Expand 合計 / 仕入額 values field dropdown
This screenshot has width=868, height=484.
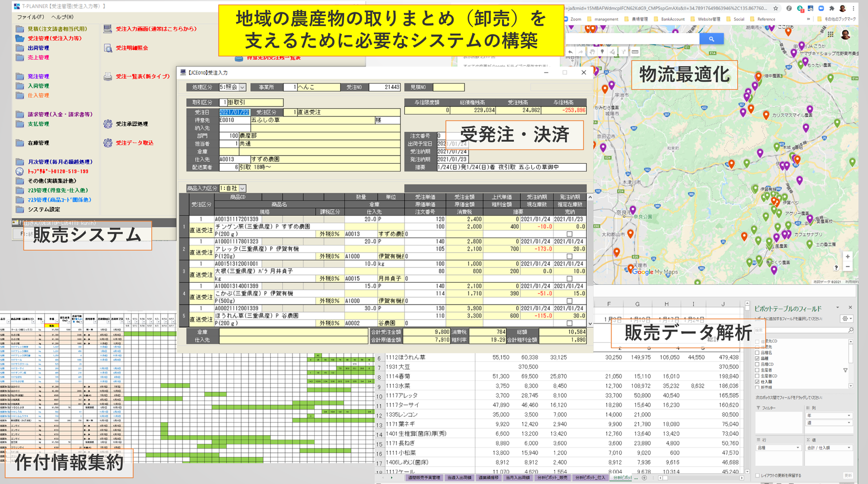coord(849,448)
